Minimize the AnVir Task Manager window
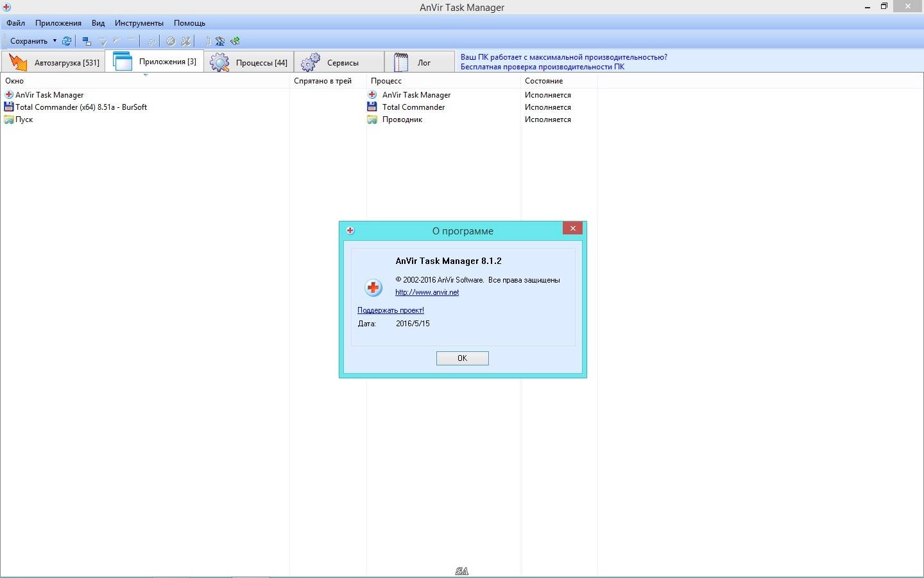The height and width of the screenshot is (578, 924). 868,6
